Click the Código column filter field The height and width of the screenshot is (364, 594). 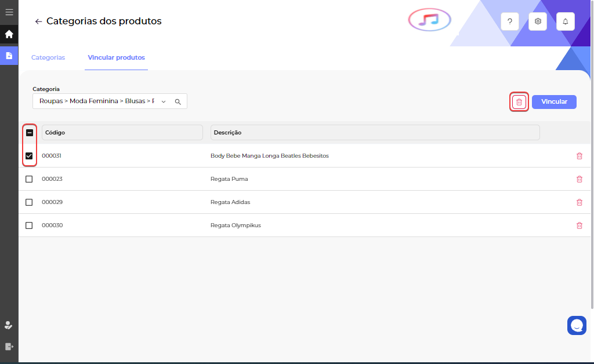coord(122,133)
